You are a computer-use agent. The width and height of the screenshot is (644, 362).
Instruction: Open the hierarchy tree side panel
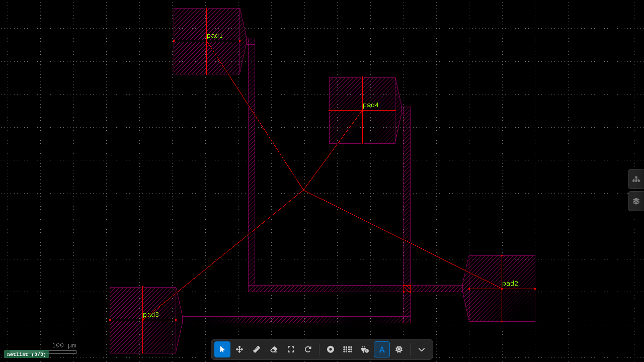click(x=636, y=179)
